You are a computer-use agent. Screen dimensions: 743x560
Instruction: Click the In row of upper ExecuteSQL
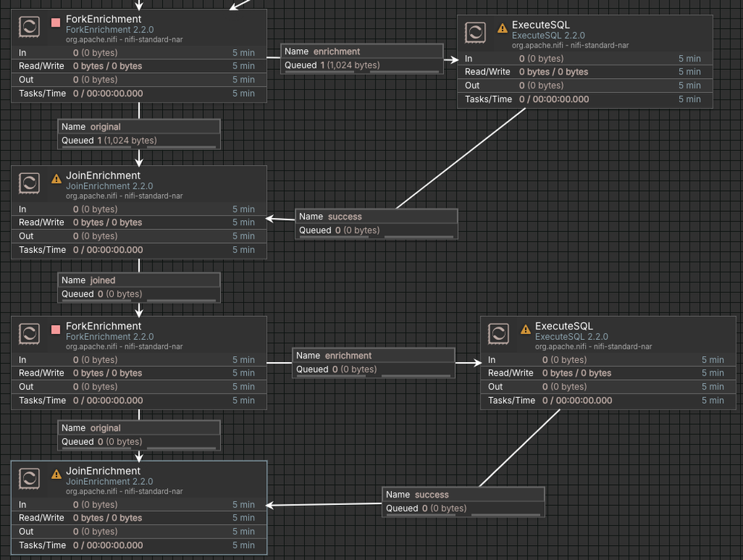pos(585,58)
